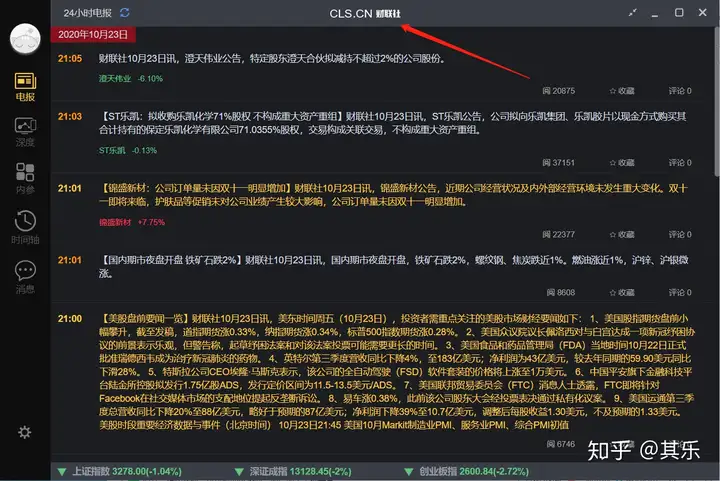Click read count 阅 22377
720x481 pixels.
[x=558, y=235]
